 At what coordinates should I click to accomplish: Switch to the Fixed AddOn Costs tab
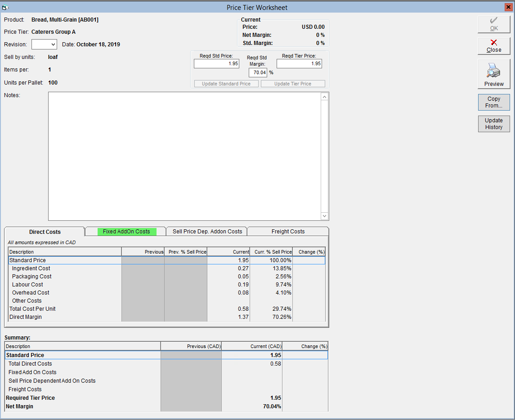point(126,232)
